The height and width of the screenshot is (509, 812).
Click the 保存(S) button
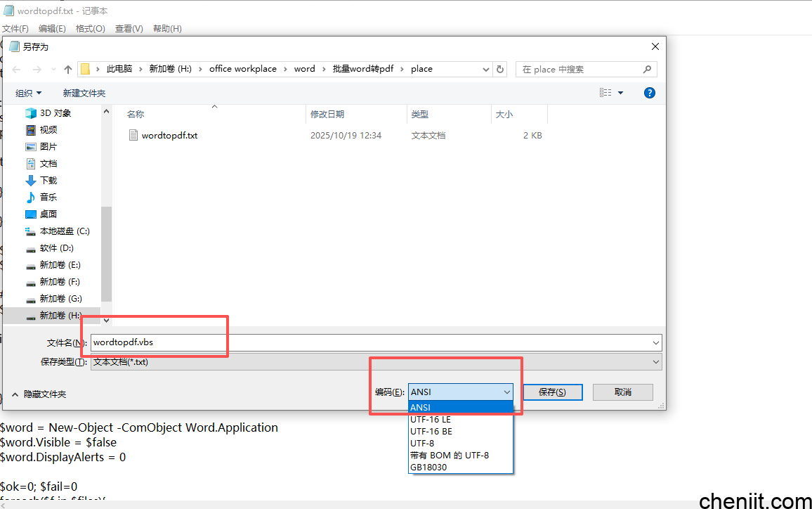point(551,392)
